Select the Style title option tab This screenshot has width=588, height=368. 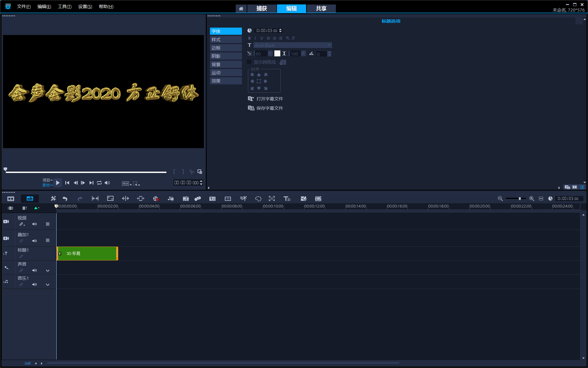(x=226, y=39)
